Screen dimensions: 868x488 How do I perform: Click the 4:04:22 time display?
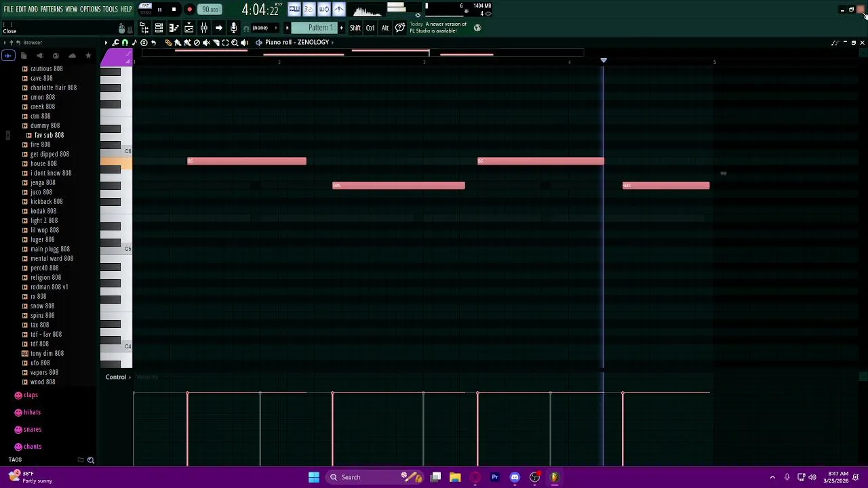[260, 10]
